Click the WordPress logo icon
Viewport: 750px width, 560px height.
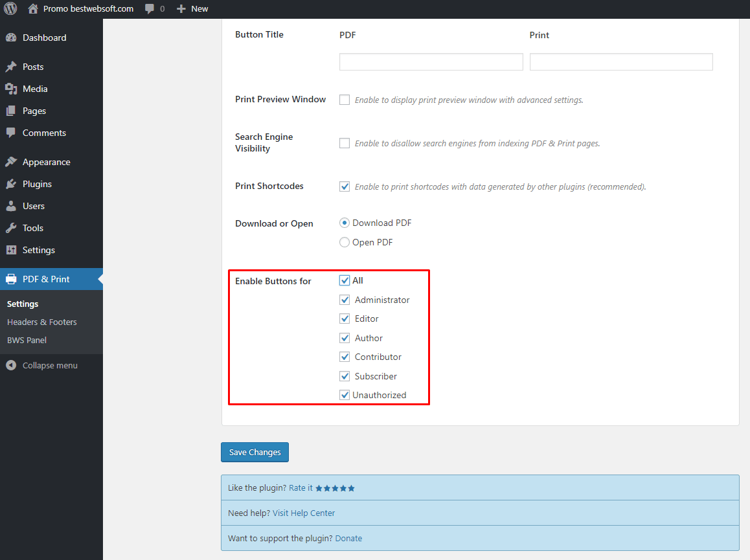(10, 8)
